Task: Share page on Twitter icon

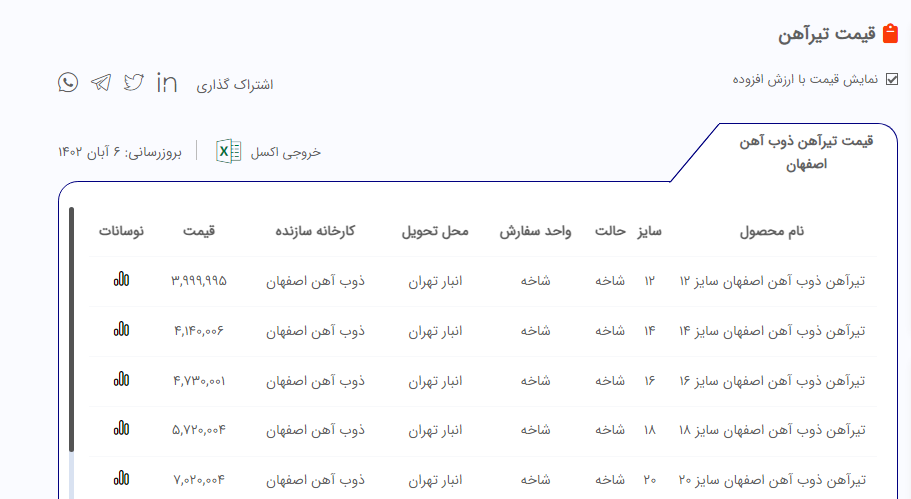Action: coord(134,83)
